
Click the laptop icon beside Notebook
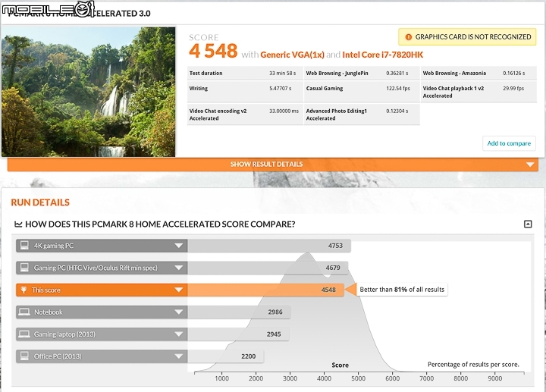24,312
